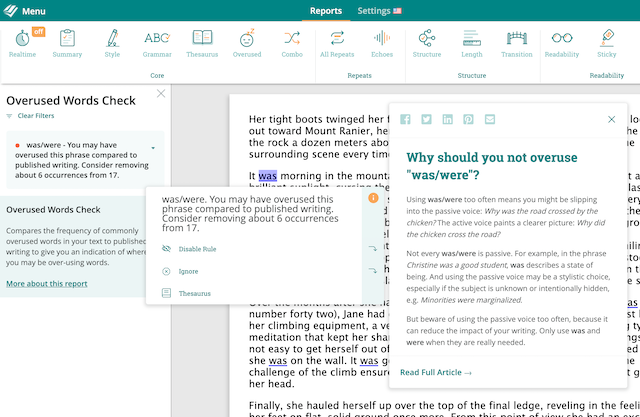
Task: Toggle the Realtime 'off' badge
Action: (38, 32)
